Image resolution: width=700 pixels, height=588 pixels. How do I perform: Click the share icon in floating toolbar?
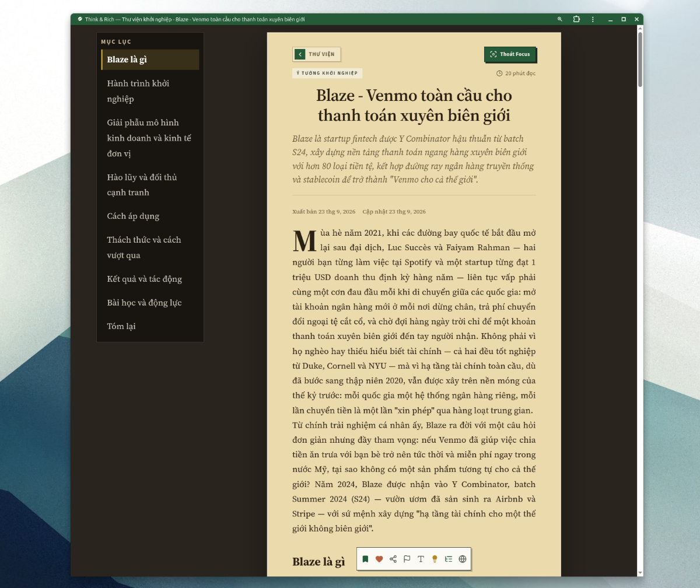tap(393, 559)
